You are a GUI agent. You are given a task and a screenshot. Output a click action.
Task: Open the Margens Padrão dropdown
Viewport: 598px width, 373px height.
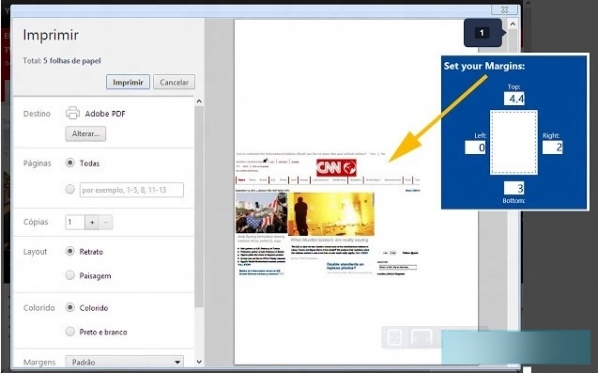pos(124,362)
